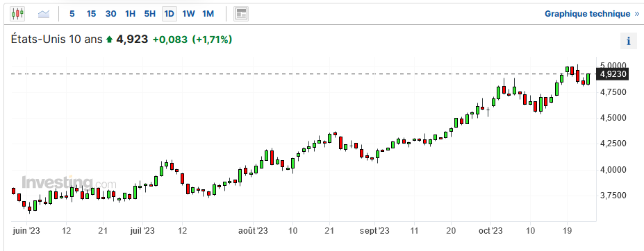Click the green up arrow beside price
644x251 pixels.
pyautogui.click(x=109, y=40)
